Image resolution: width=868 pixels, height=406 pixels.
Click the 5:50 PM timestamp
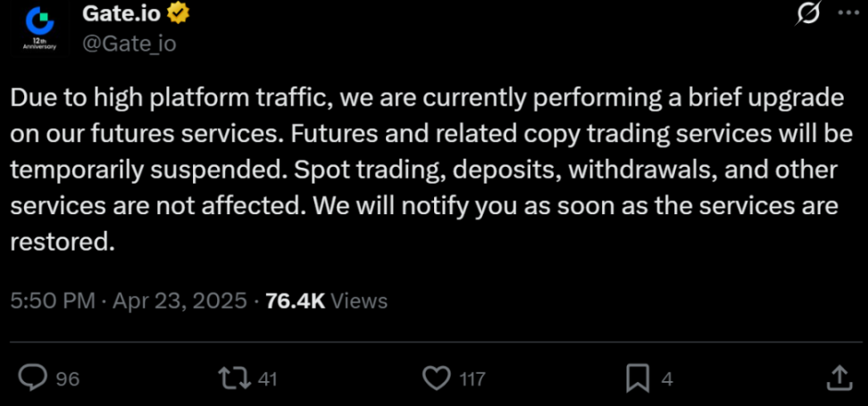tap(52, 301)
